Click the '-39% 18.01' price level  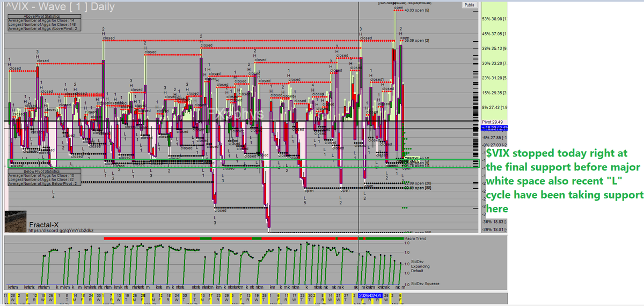(x=494, y=230)
